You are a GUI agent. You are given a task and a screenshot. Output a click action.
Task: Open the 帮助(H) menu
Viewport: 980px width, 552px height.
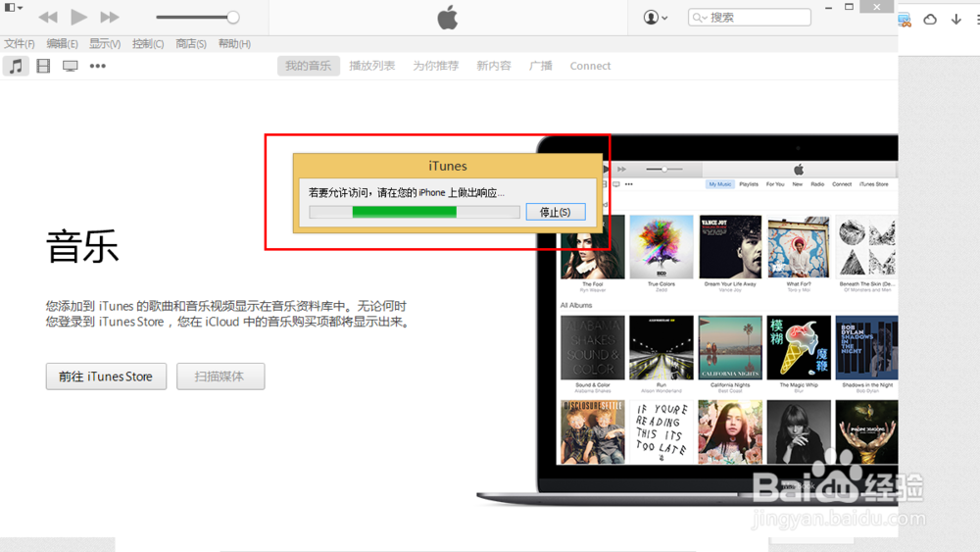point(234,44)
